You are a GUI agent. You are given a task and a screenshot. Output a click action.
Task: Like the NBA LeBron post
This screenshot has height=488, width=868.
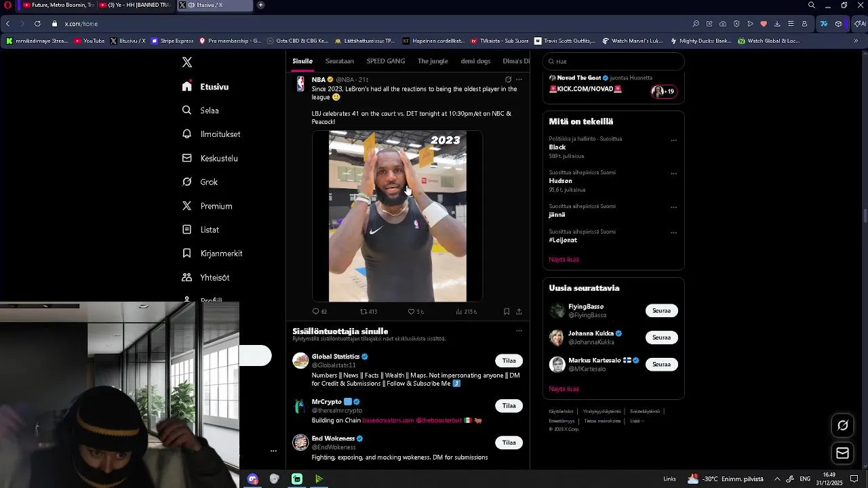pos(415,312)
